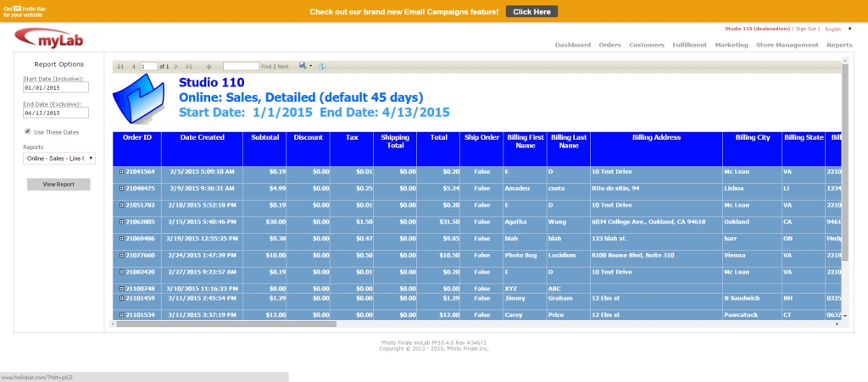Click the page number input box

click(x=148, y=66)
